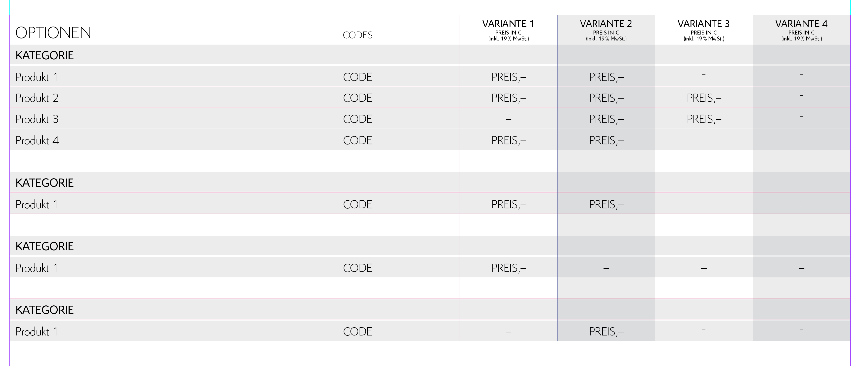Click the VARIANTE 1 column header
868x366 pixels.
508,24
